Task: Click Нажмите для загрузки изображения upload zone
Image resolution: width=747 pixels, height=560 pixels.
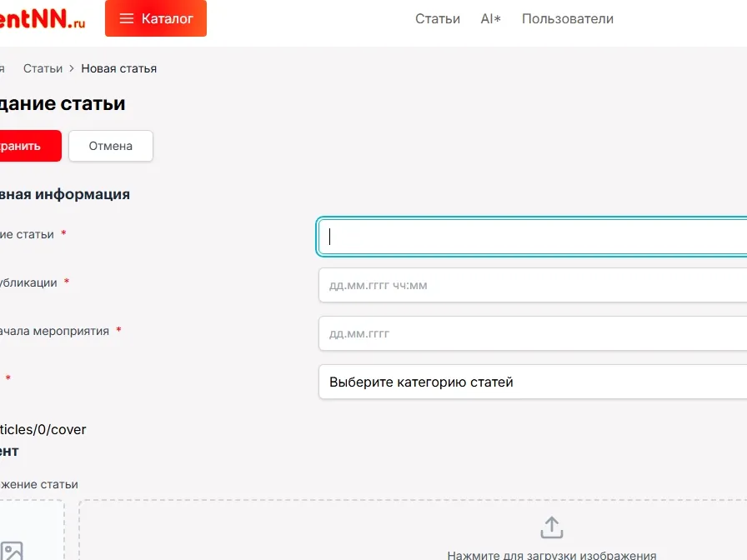Action: click(x=551, y=537)
